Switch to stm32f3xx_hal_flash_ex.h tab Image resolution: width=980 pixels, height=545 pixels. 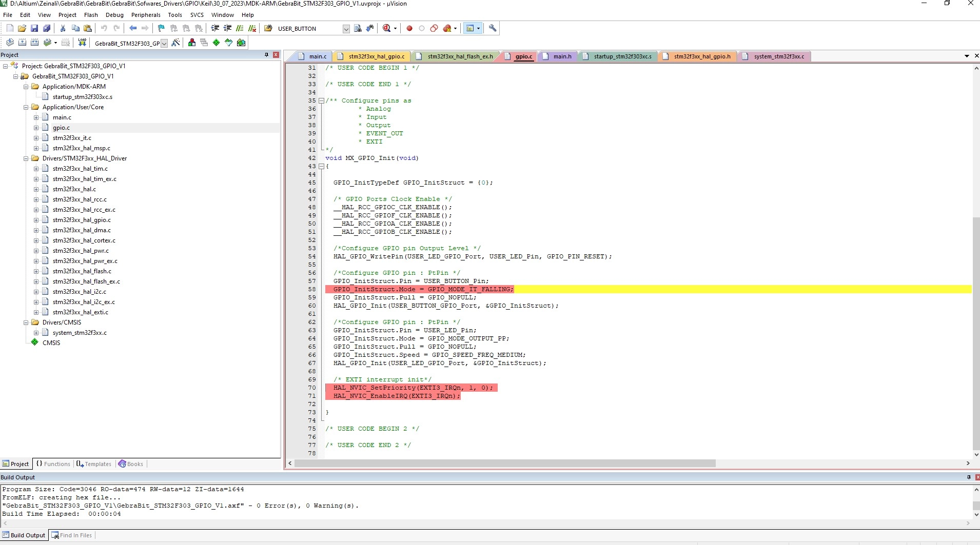pyautogui.click(x=455, y=56)
